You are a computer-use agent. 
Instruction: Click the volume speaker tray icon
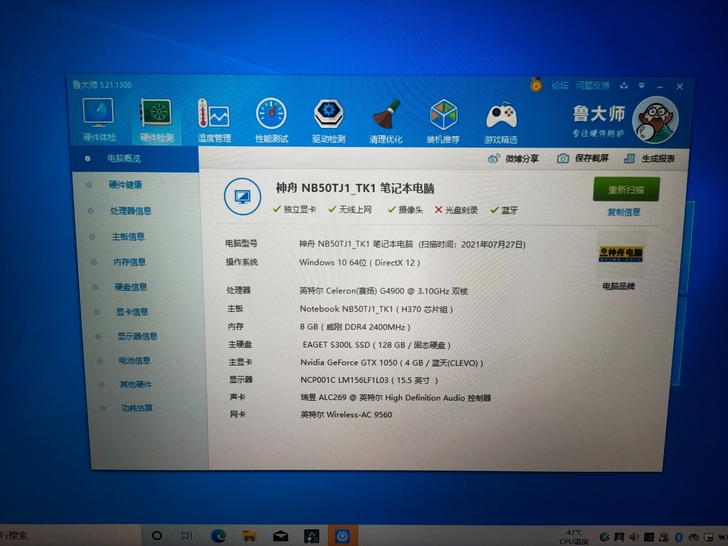(x=634, y=537)
